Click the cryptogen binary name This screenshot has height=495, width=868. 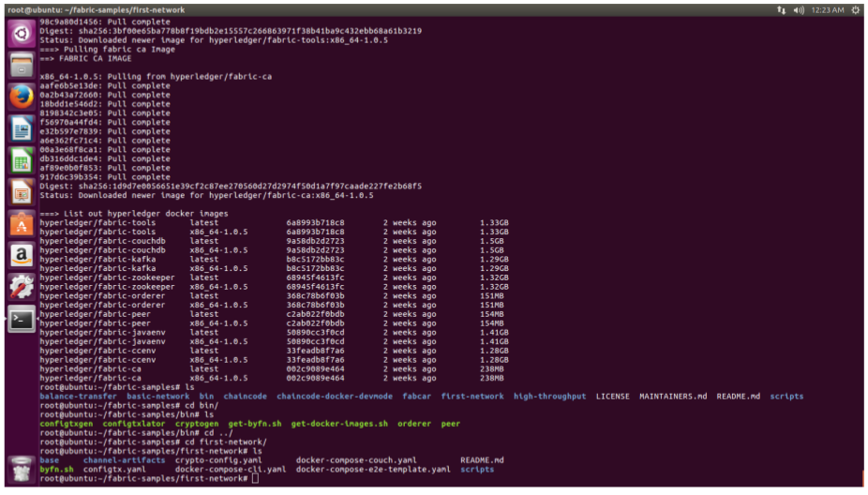point(197,424)
